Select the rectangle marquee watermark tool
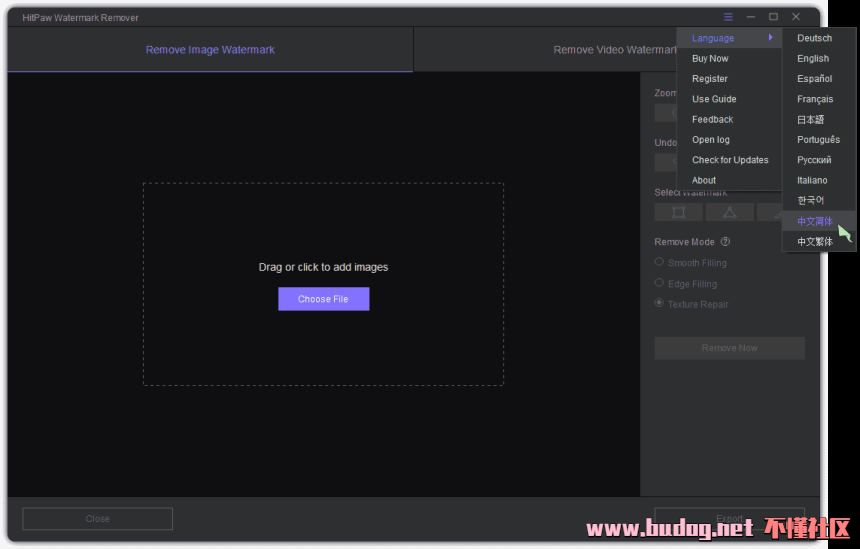The width and height of the screenshot is (860, 549). tap(679, 212)
